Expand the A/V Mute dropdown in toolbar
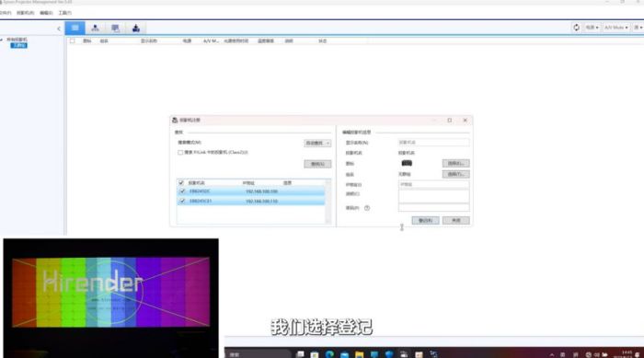The image size is (644, 358). pyautogui.click(x=616, y=28)
